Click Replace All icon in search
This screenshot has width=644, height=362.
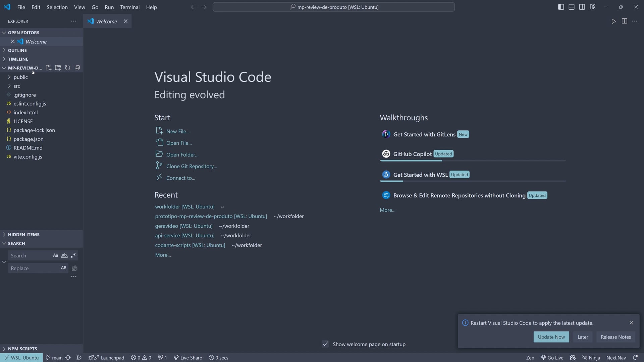[74, 268]
